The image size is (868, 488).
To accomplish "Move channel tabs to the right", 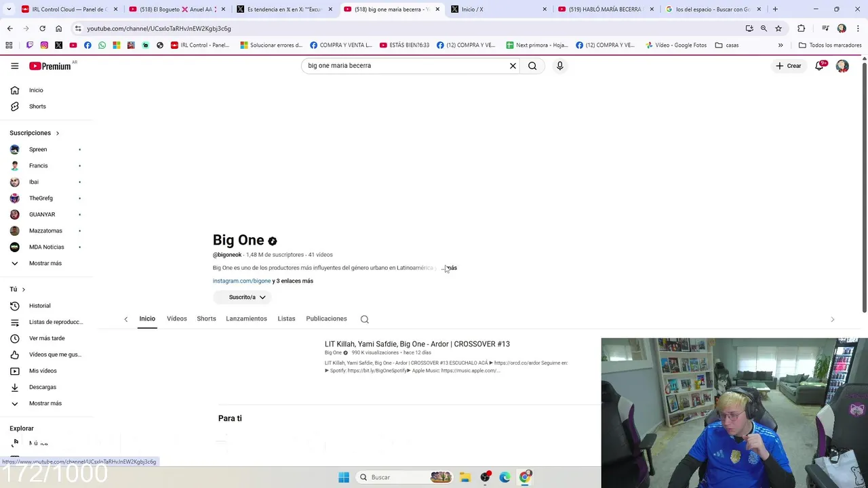I will [833, 319].
